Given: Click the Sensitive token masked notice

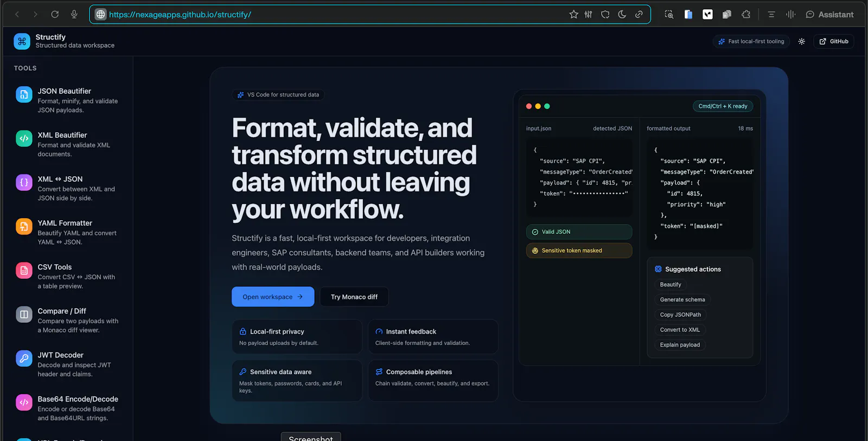Looking at the screenshot, I should point(579,251).
